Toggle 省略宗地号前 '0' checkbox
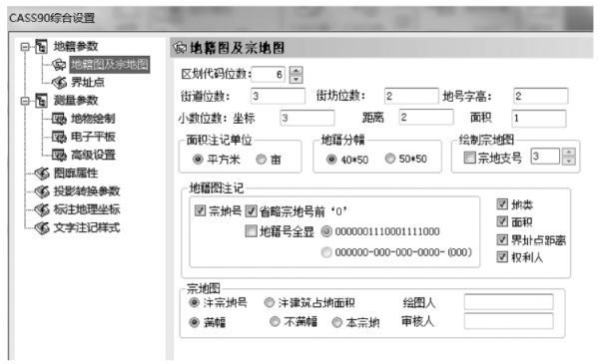 [x=251, y=211]
